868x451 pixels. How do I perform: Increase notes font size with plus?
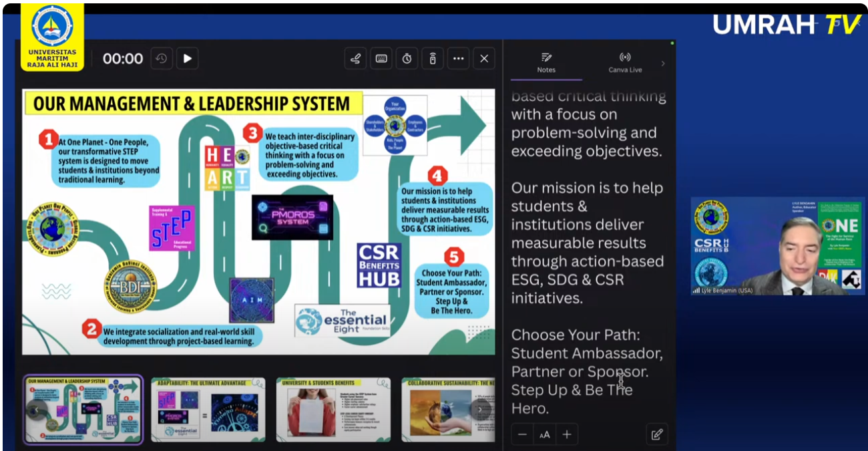[567, 434]
